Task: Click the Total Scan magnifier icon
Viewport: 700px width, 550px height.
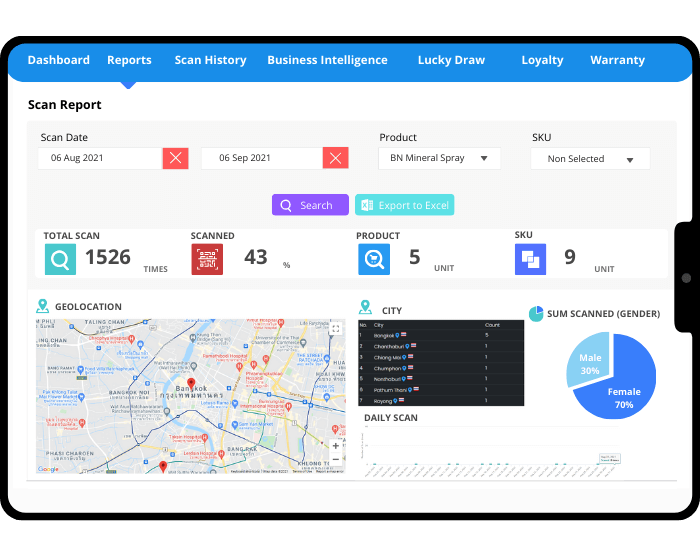Action: 60,259
